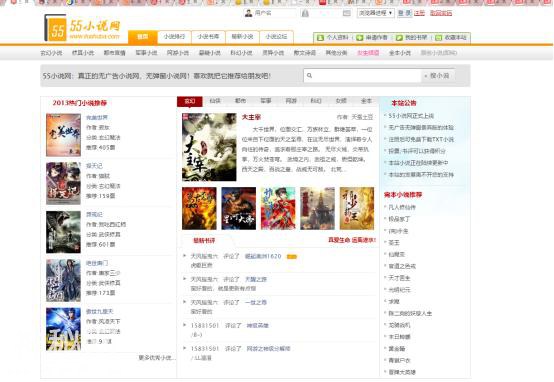
Task: Open the 神级英雄 reviewed book link
Action: (x=257, y=325)
